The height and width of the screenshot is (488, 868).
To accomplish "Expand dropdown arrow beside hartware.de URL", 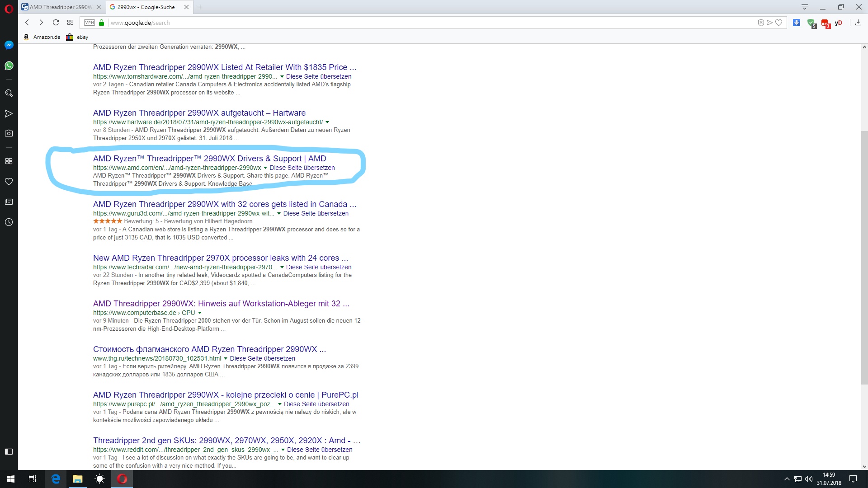I will [x=327, y=122].
